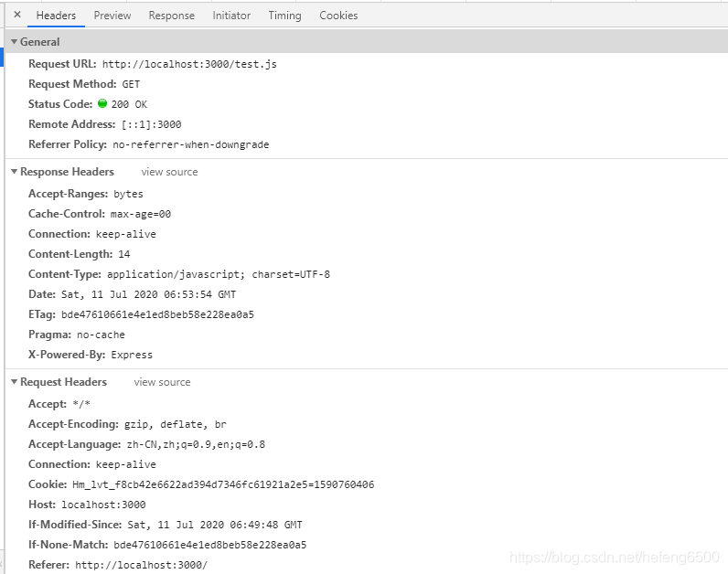
Task: Select Accept-Language value zh-CN
Action: pyautogui.click(x=196, y=444)
